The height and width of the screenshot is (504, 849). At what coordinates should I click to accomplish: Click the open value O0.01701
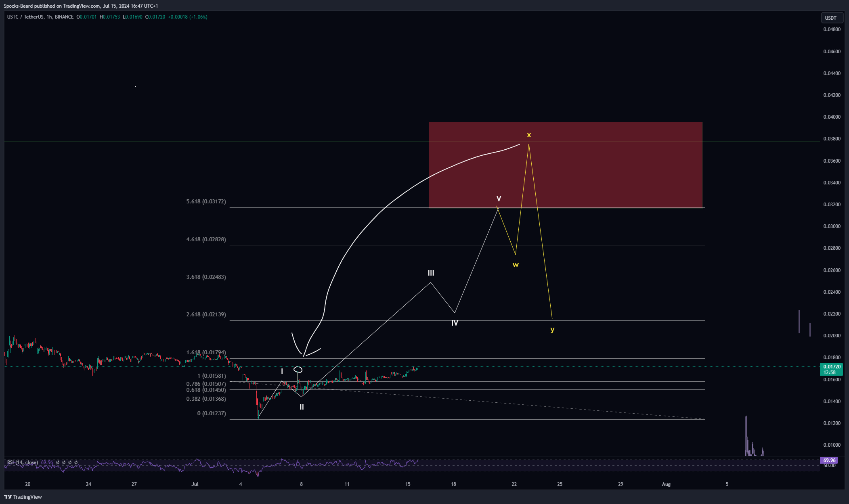86,17
